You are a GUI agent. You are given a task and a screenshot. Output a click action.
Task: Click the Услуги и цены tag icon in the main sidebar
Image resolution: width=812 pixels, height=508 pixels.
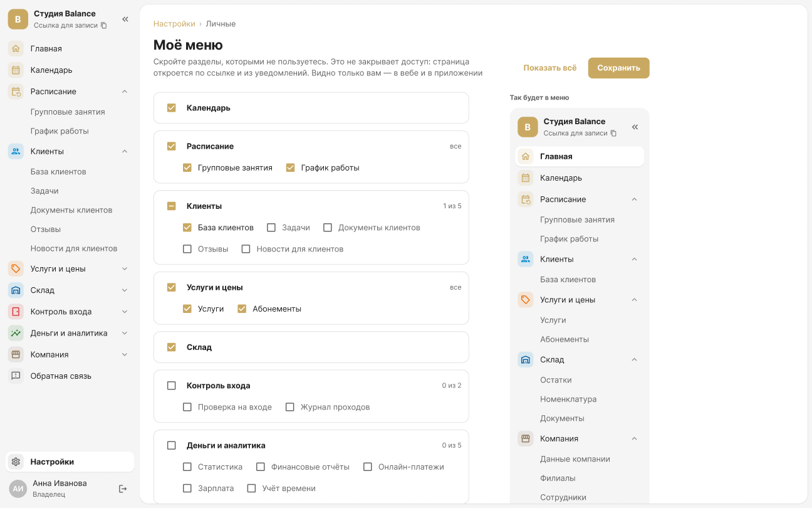point(16,269)
